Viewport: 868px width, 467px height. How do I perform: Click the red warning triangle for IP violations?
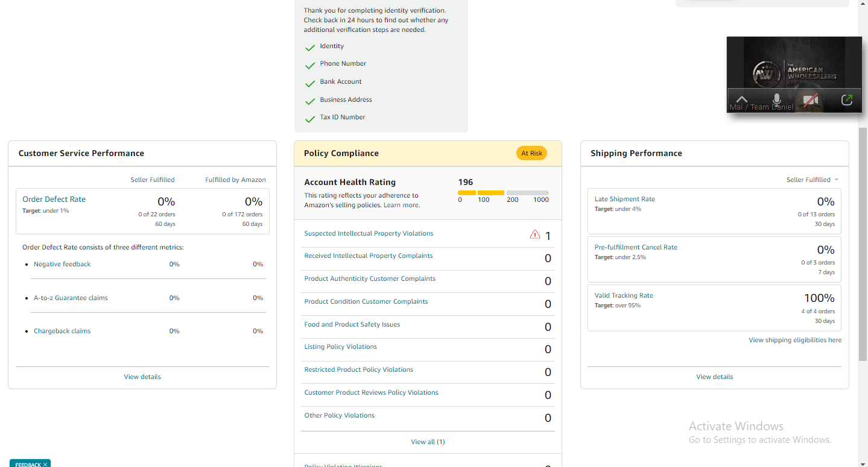[x=535, y=234]
